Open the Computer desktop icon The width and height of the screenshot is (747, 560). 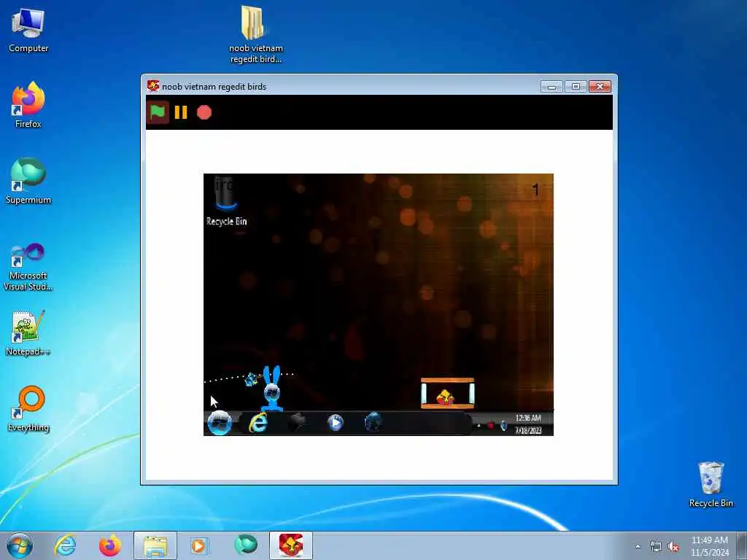point(28,30)
